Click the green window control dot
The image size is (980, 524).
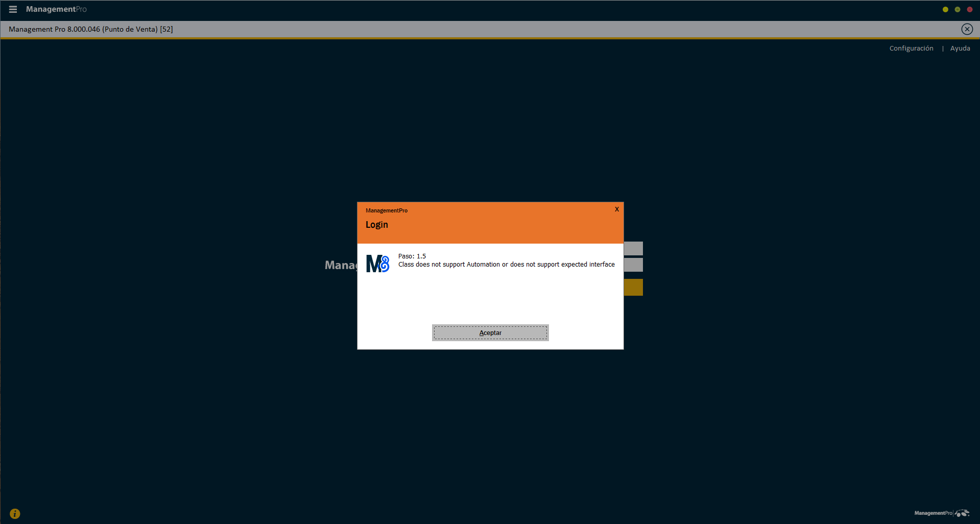(x=958, y=9)
